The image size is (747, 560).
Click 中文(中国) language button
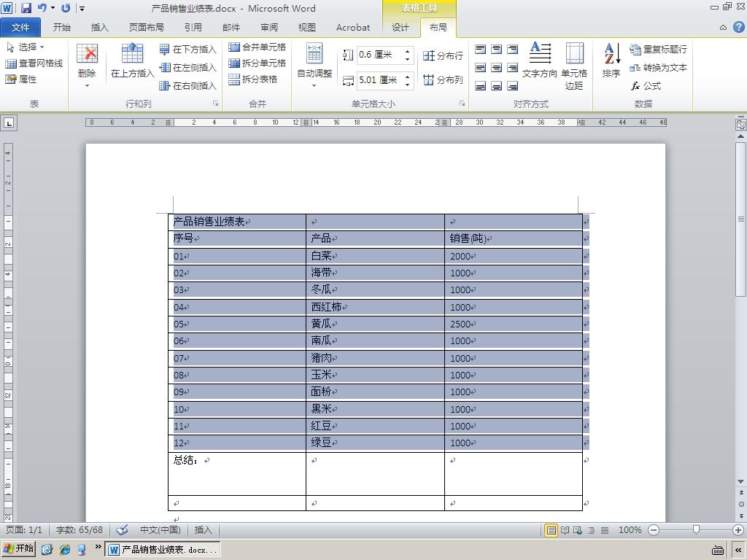point(160,530)
